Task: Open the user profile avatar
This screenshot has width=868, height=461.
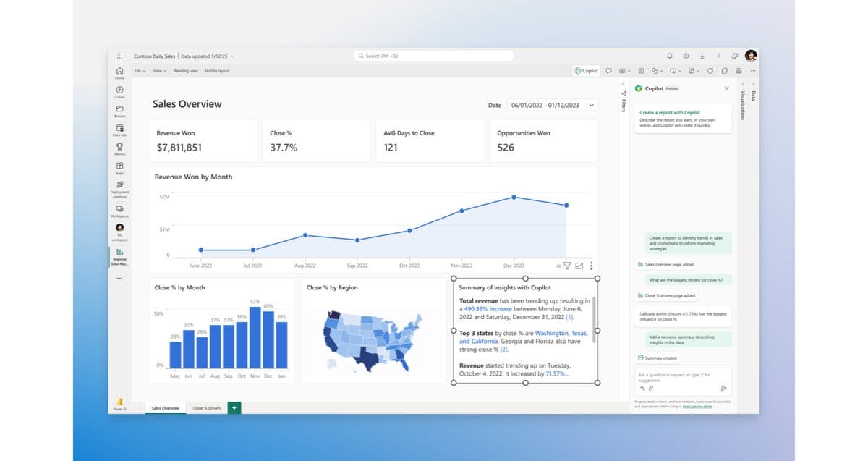Action: tap(751, 56)
